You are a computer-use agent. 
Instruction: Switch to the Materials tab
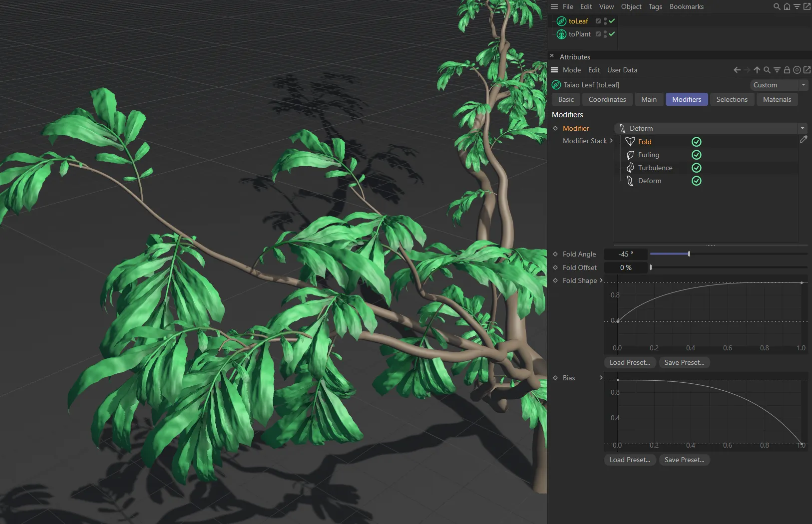pyautogui.click(x=777, y=99)
